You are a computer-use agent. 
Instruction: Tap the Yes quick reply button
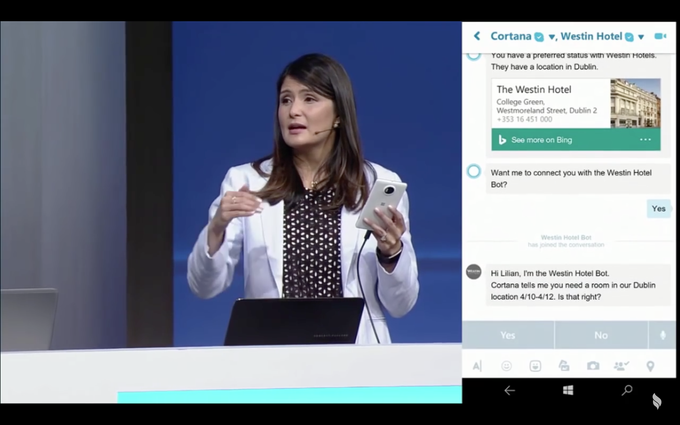[508, 335]
